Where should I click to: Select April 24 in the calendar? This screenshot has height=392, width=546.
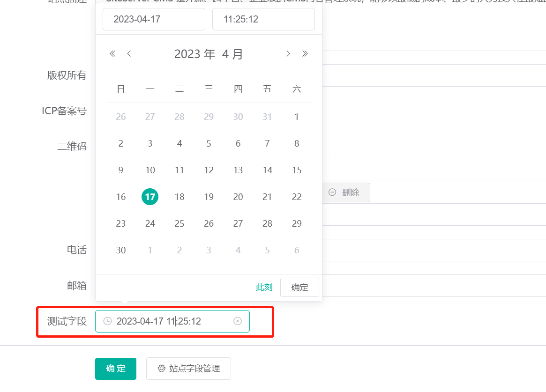click(x=150, y=223)
